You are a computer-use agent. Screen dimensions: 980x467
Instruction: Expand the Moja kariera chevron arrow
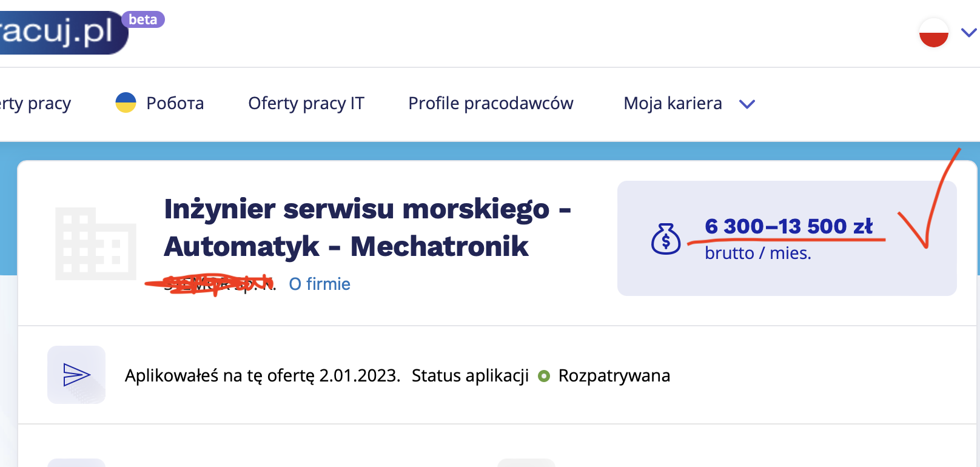[x=747, y=104]
